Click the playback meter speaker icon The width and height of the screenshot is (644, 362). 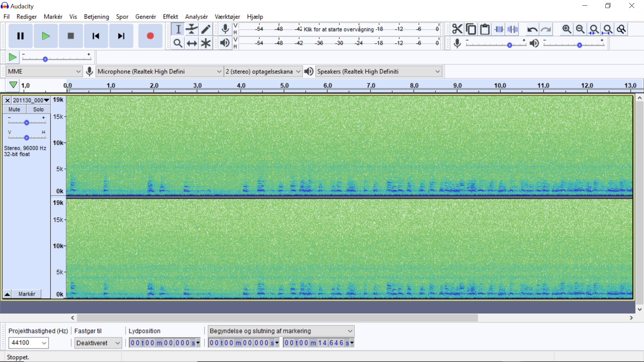225,43
